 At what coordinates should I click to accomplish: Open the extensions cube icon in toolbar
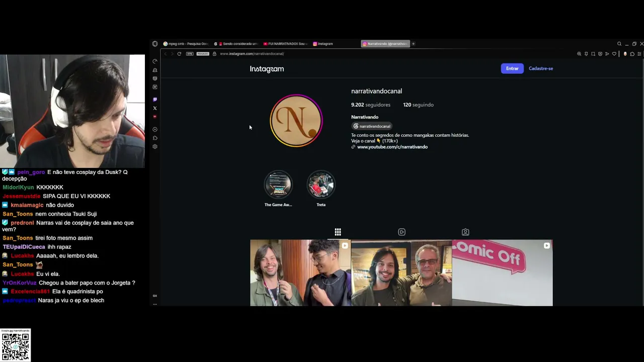tap(632, 54)
